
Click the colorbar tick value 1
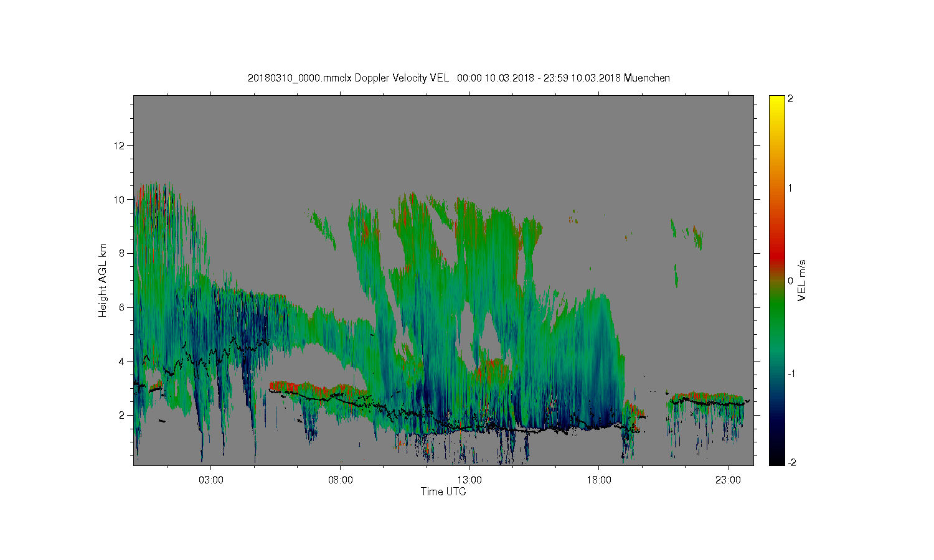(791, 188)
